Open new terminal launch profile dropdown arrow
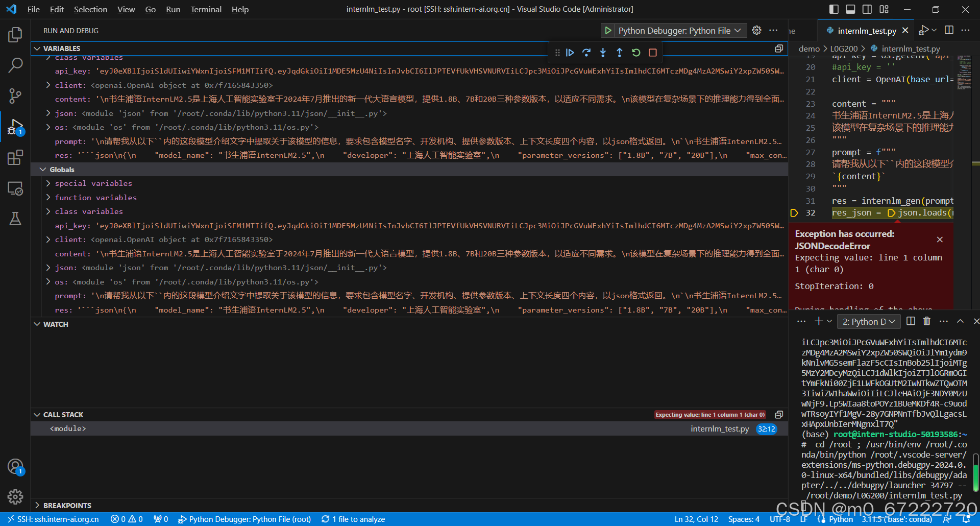Screen dimensions: 980x526 [829, 321]
